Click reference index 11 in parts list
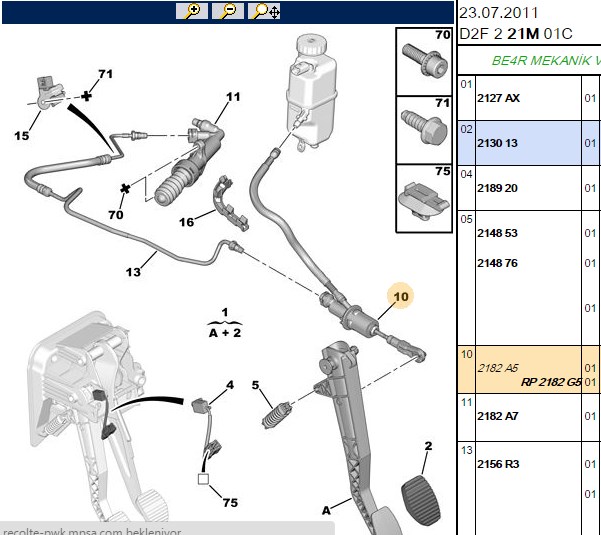 click(466, 402)
